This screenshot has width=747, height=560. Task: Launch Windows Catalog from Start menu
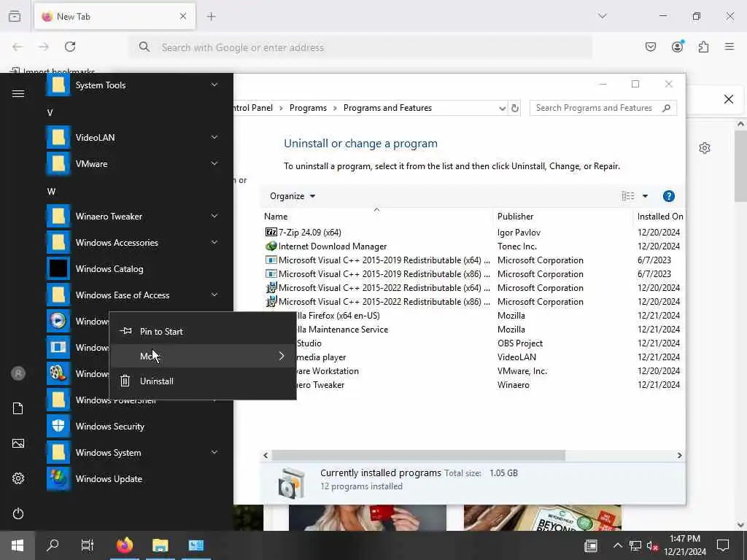(133, 269)
